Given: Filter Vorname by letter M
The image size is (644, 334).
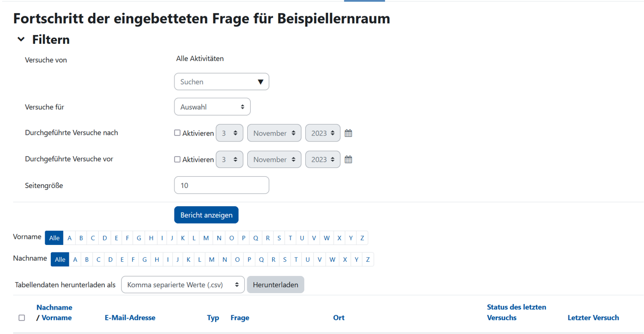Looking at the screenshot, I should [x=206, y=238].
